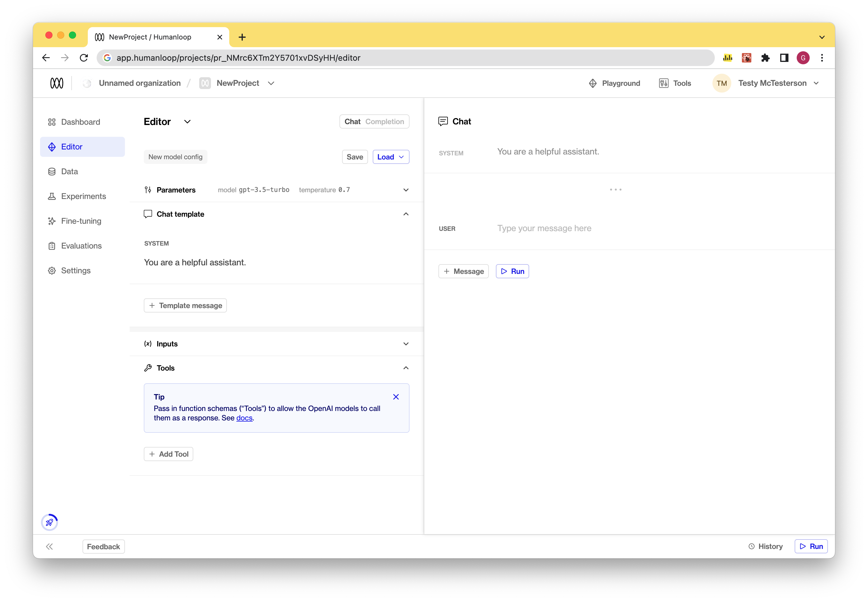Screen dimensions: 868x602
Task: Follow the docs link in tip
Action: point(244,418)
